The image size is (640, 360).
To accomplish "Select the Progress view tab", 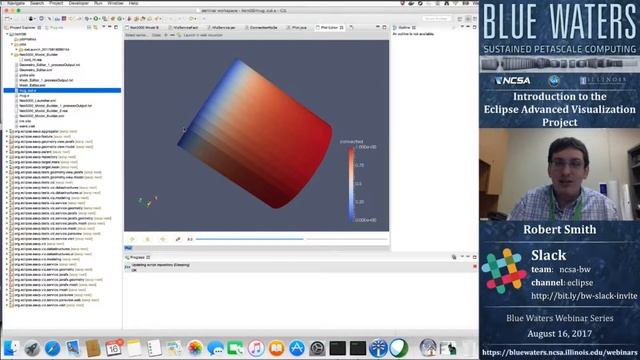I will pos(137,257).
